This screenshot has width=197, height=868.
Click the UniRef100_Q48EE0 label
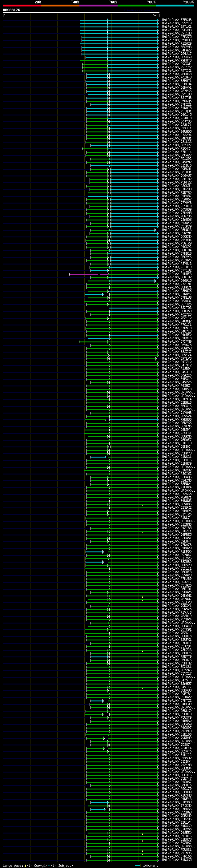tap(177, 833)
